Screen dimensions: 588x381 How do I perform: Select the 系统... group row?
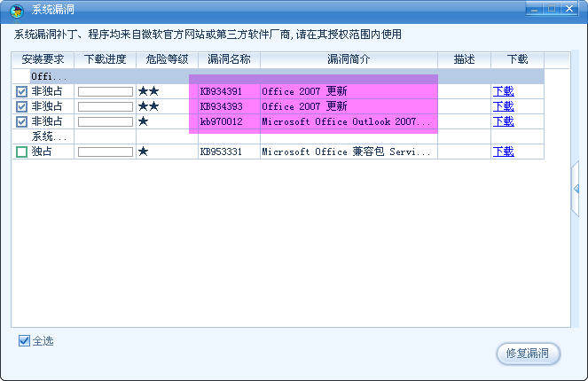point(278,136)
